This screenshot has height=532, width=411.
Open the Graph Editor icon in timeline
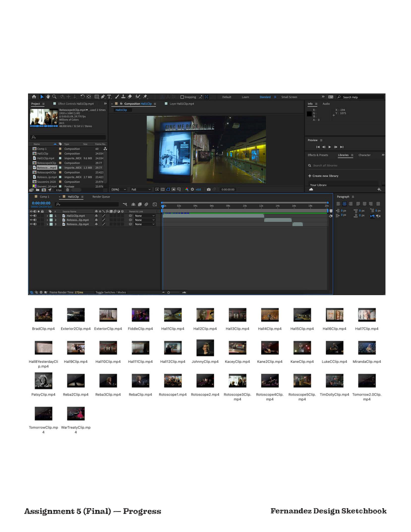[x=155, y=204]
